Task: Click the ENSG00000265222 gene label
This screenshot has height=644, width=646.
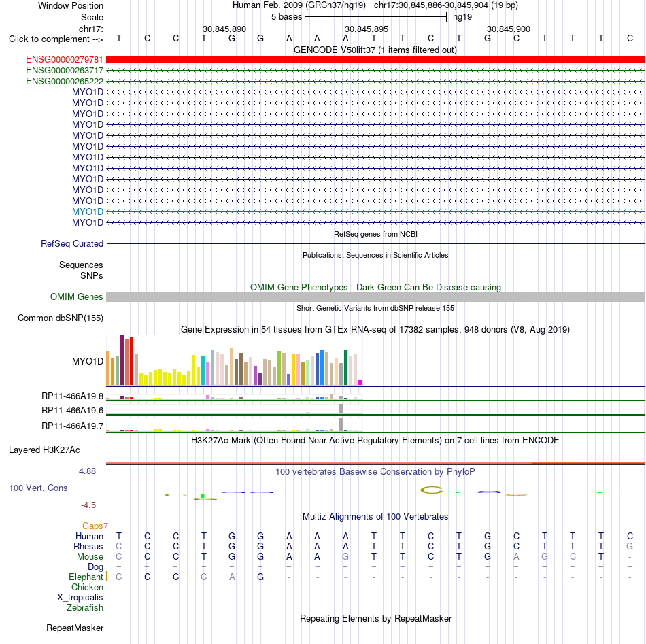Action: (x=65, y=81)
